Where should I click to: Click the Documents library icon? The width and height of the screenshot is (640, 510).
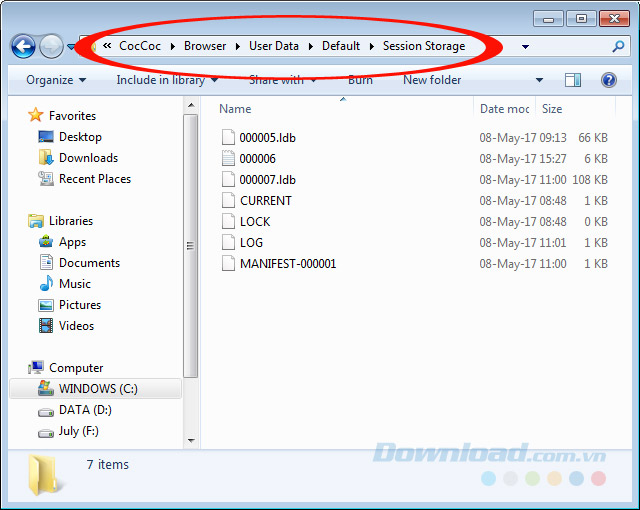pyautogui.click(x=46, y=262)
